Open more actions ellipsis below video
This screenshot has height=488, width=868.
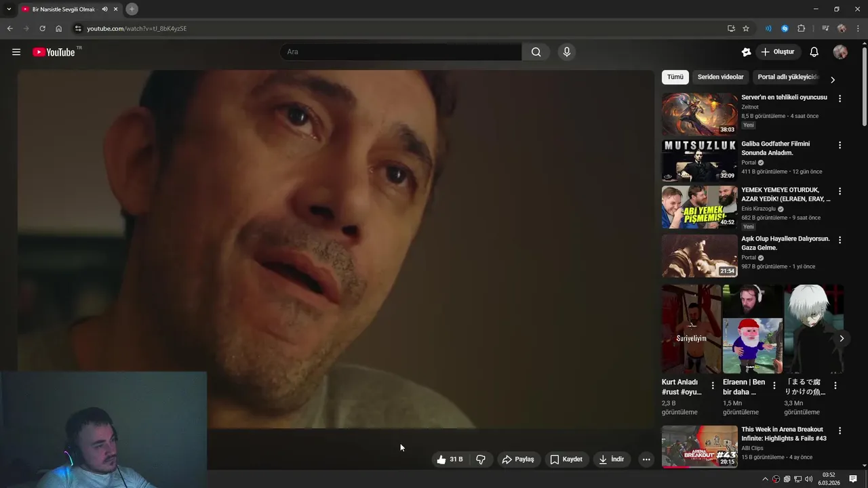646,460
